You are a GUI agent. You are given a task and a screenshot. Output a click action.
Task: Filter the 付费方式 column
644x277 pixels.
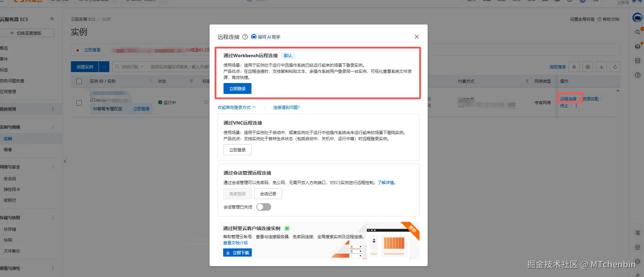coord(527,81)
